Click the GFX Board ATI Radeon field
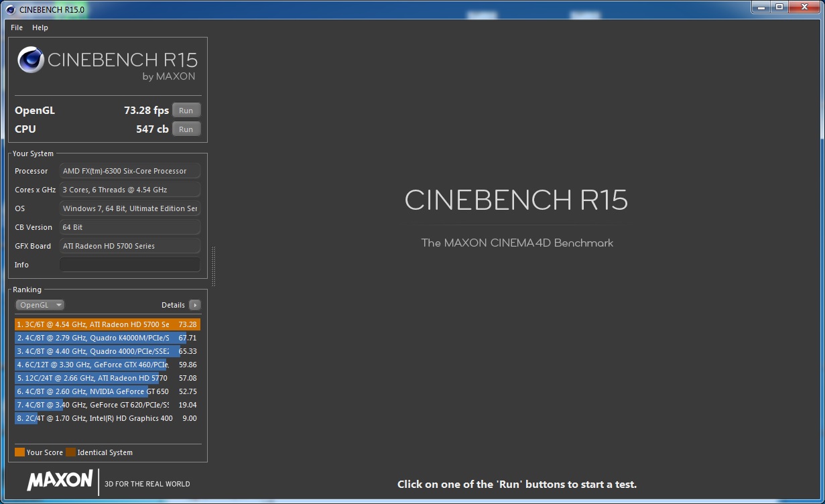Image resolution: width=825 pixels, height=504 pixels. tap(130, 246)
